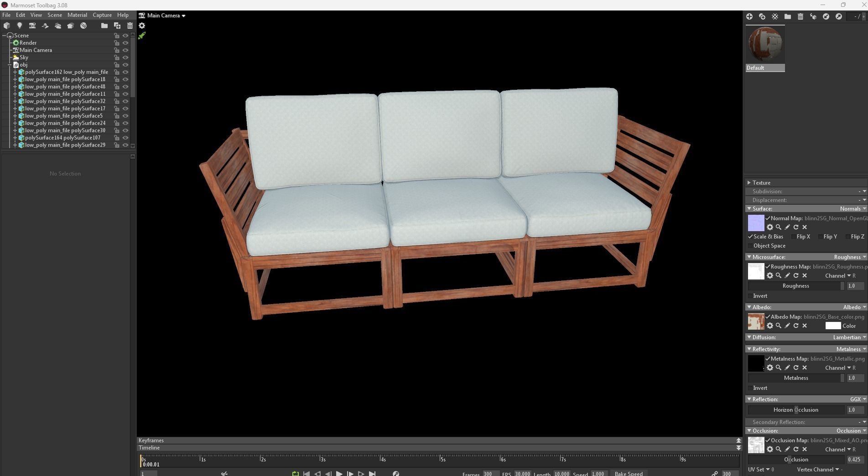Image resolution: width=868 pixels, height=476 pixels.
Task: Clear the Albedo Map texture
Action: pos(805,326)
